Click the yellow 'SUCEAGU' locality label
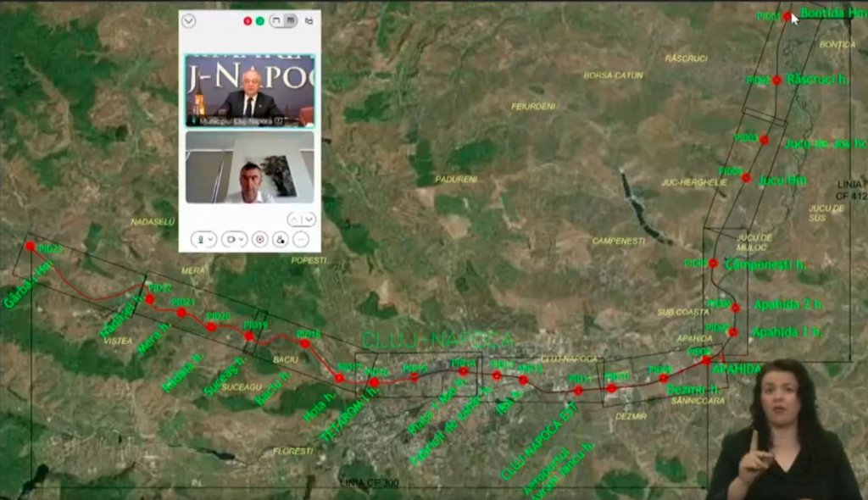Viewport: 868px width, 500px height. [x=242, y=386]
